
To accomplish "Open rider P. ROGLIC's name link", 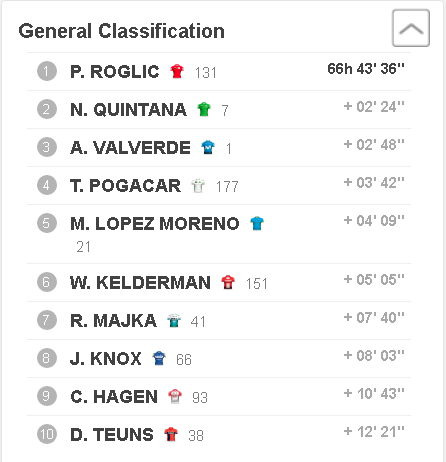I will [x=115, y=72].
